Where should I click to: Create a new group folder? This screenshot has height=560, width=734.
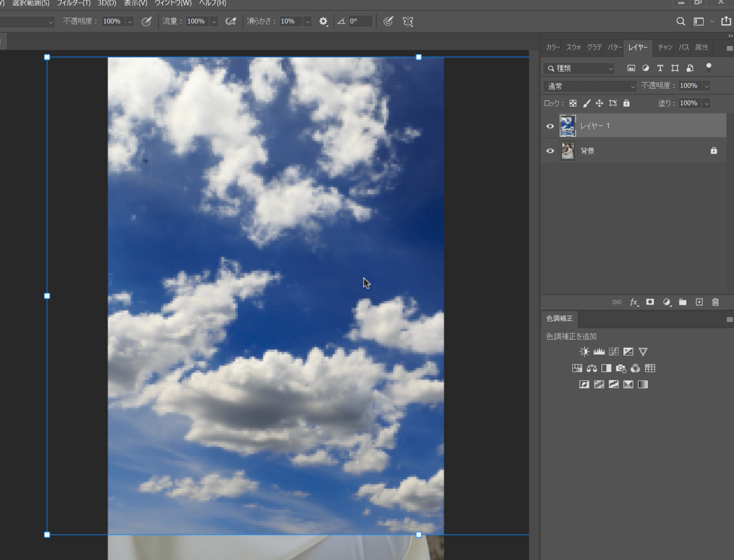pos(683,302)
